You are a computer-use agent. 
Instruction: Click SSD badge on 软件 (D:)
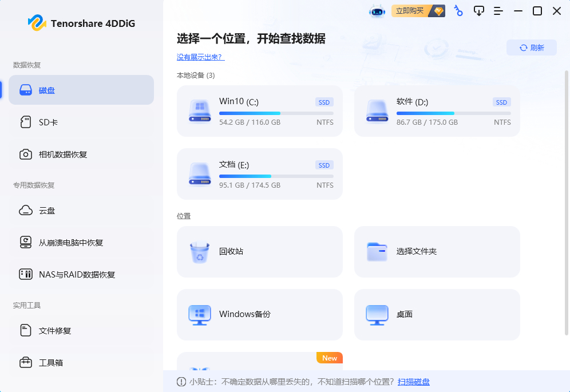pyautogui.click(x=502, y=102)
